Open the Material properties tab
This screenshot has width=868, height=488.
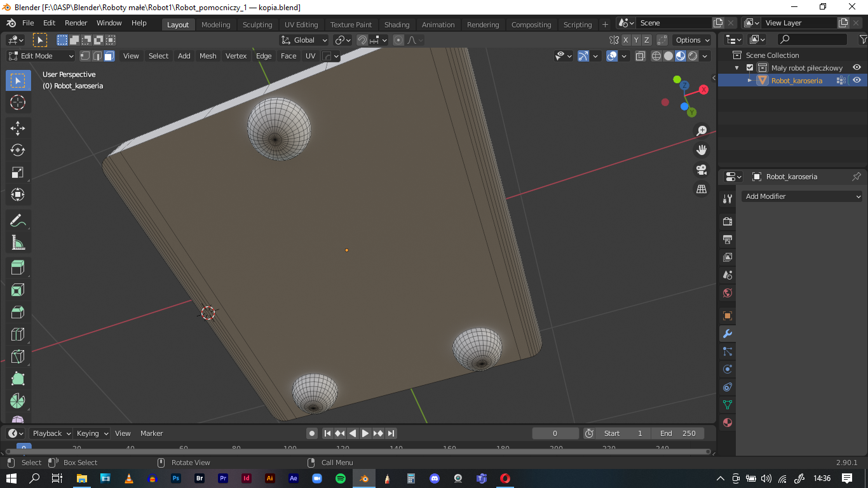pos(728,423)
